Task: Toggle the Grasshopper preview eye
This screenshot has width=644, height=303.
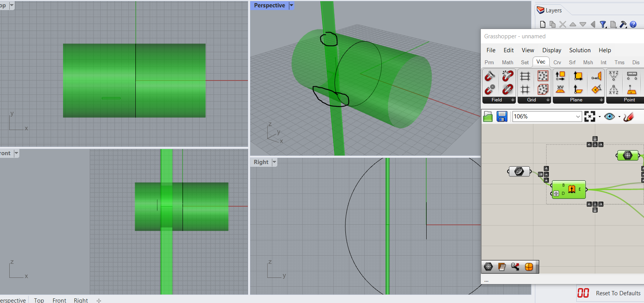Action: pyautogui.click(x=610, y=116)
